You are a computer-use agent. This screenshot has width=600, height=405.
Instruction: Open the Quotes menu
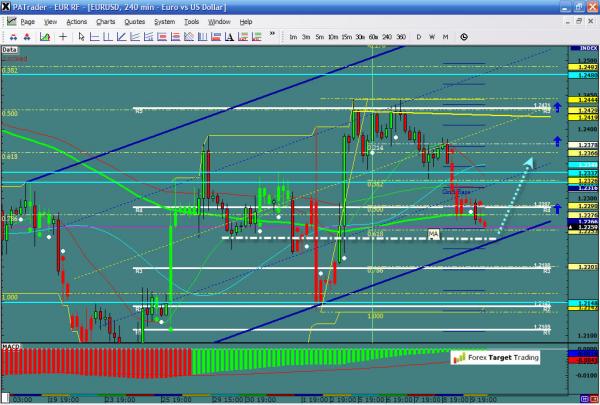click(x=133, y=20)
